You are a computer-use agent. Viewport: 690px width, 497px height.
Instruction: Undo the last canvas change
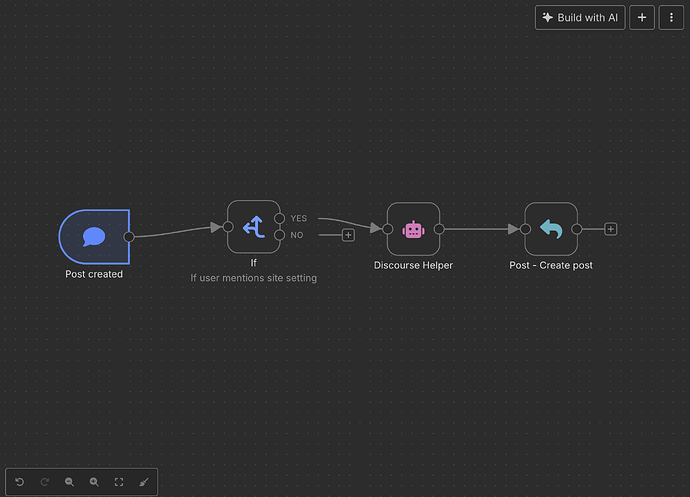(x=20, y=482)
